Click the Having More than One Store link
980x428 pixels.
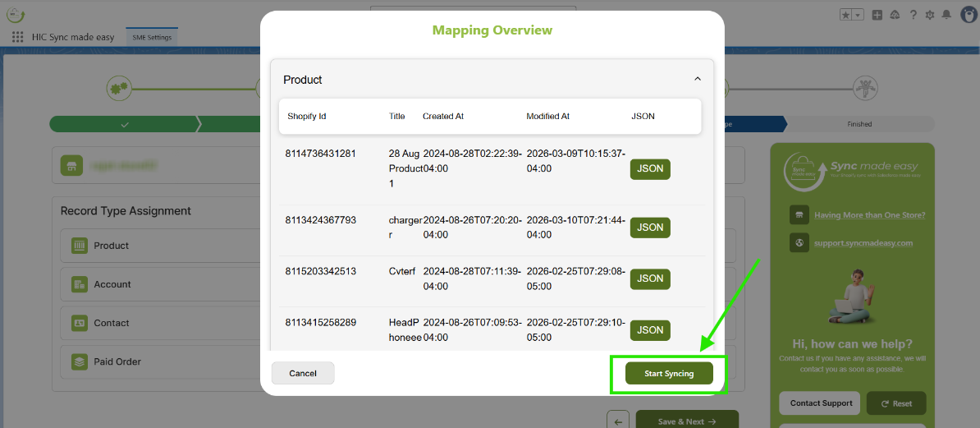(x=869, y=215)
